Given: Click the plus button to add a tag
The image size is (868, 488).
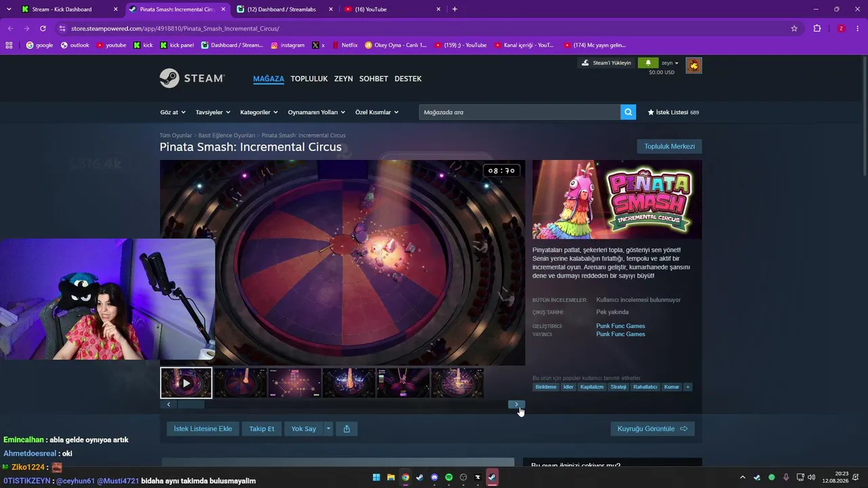Looking at the screenshot, I should tap(688, 387).
